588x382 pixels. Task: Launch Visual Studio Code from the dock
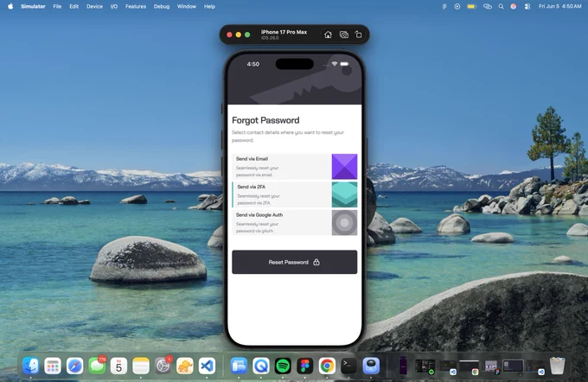coord(207,366)
